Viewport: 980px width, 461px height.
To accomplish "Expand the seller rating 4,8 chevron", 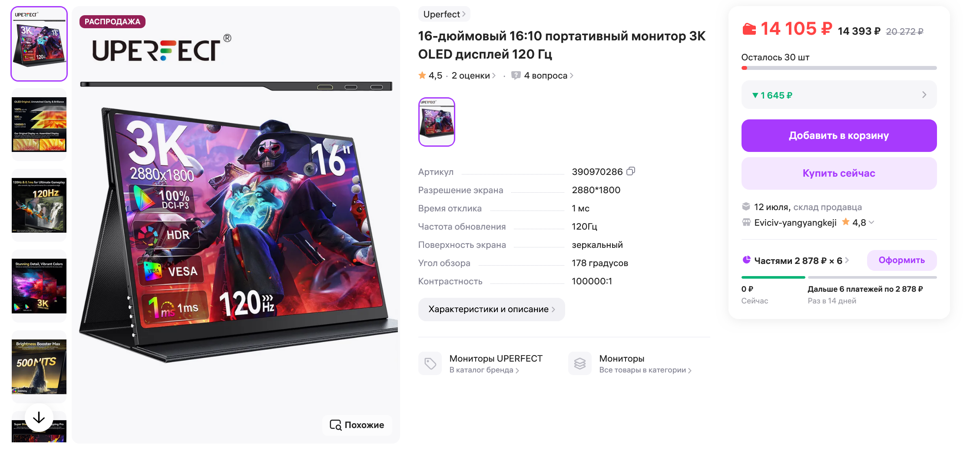I will (871, 223).
